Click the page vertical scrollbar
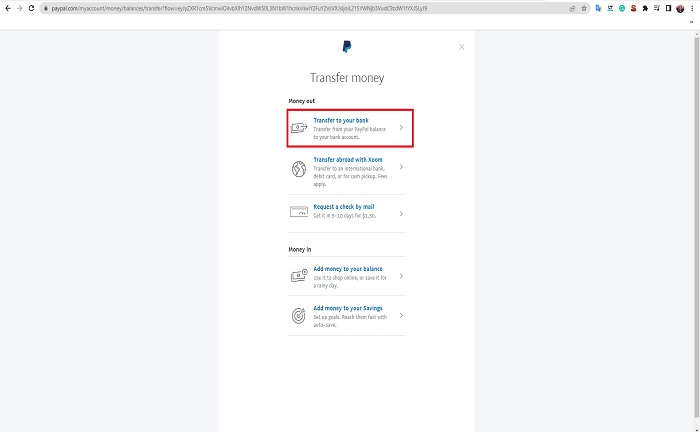This screenshot has width=700, height=432. pyautogui.click(x=696, y=228)
